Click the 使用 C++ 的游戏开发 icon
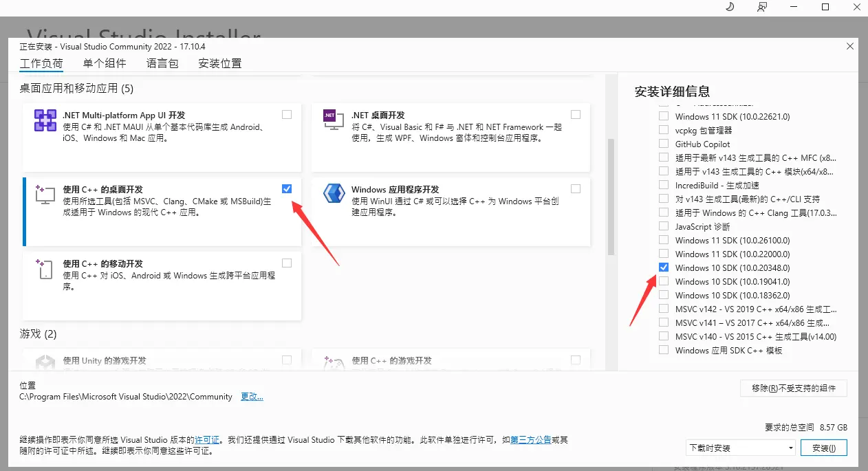The height and width of the screenshot is (471, 868). (334, 364)
